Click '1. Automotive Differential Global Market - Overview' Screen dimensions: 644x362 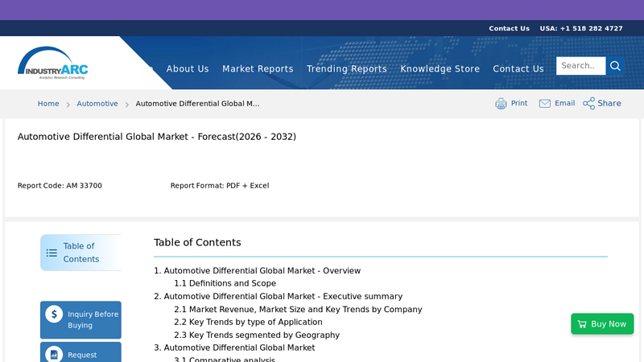pyautogui.click(x=257, y=271)
